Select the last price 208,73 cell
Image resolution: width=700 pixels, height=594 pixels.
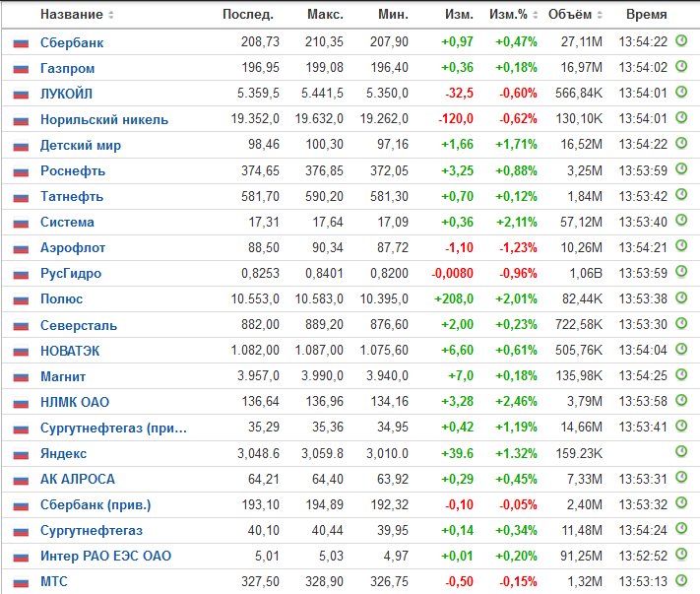260,41
